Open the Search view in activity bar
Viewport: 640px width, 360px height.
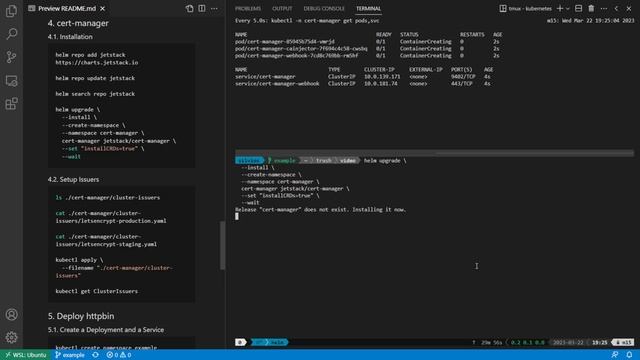(11, 34)
